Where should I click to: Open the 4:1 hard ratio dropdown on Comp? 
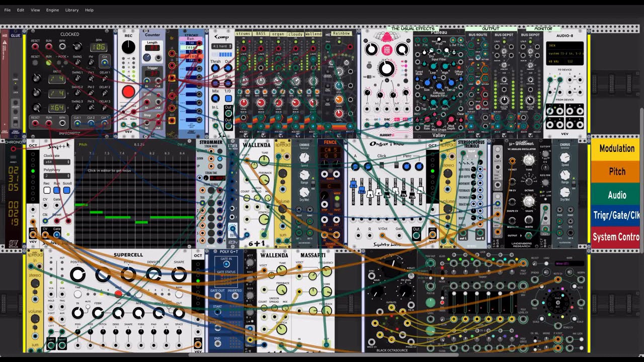pyautogui.click(x=221, y=46)
